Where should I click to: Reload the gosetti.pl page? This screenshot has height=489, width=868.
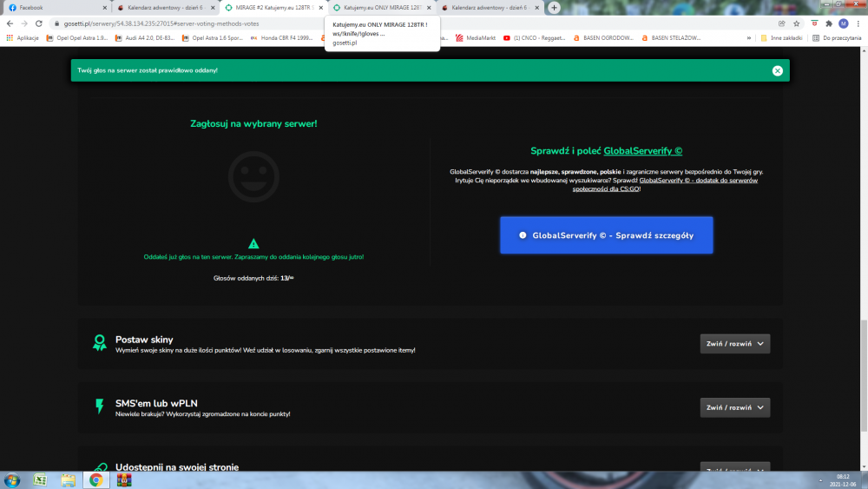click(39, 23)
